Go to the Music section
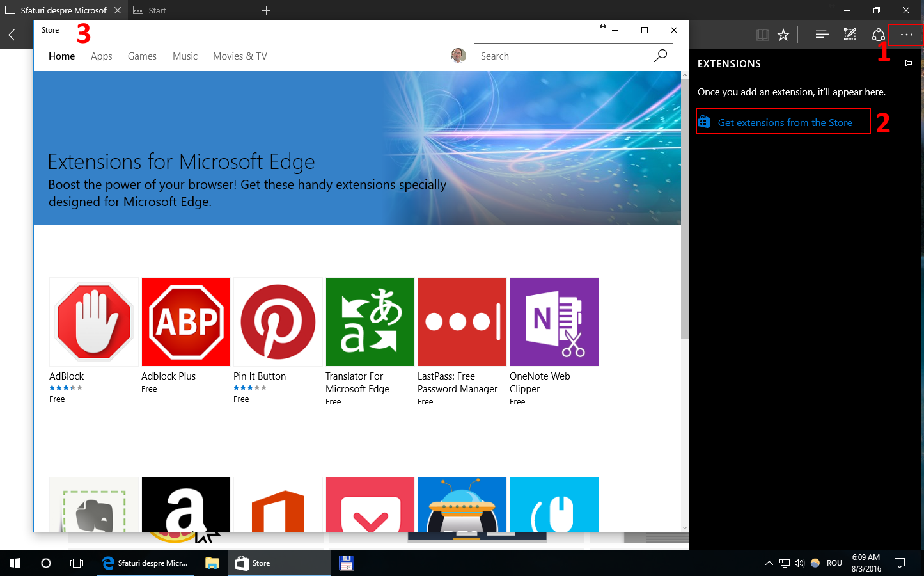924x576 pixels. (185, 56)
